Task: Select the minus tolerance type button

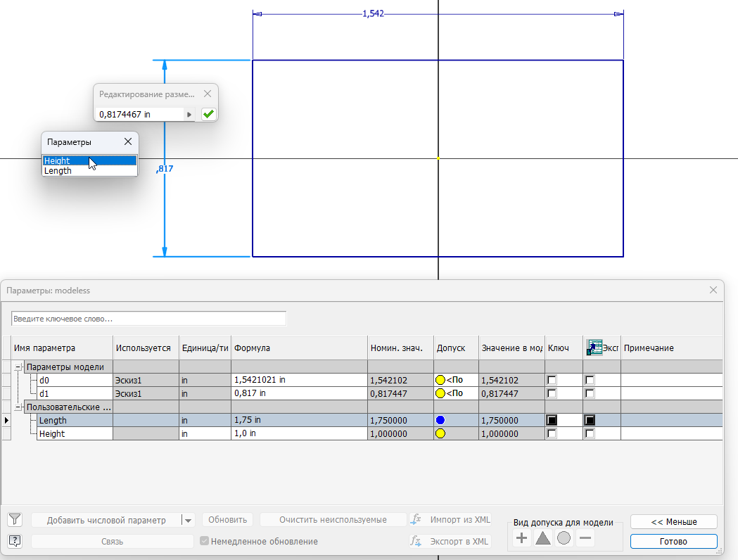Action: click(585, 537)
